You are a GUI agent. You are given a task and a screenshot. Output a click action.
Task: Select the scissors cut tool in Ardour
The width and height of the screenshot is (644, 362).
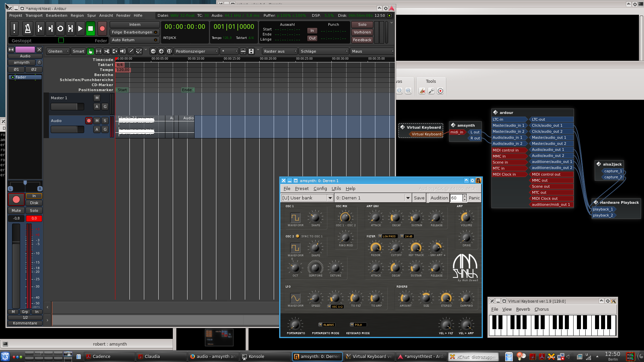click(107, 51)
